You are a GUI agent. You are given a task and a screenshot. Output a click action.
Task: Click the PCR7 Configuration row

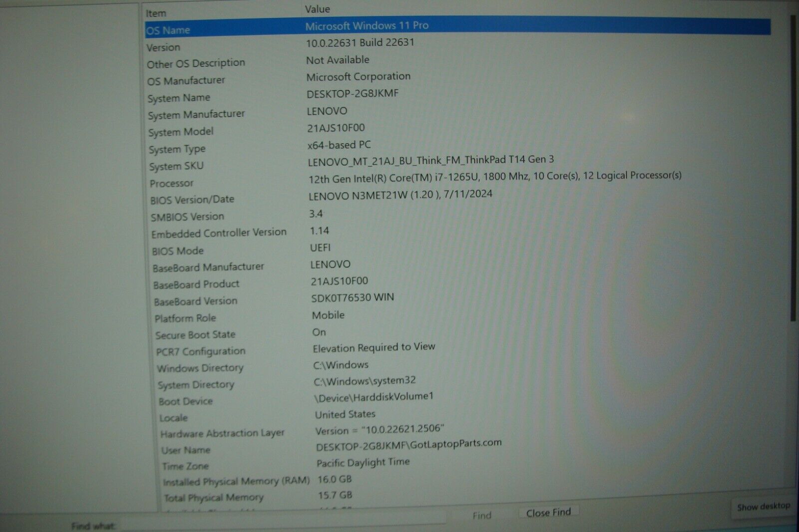pyautogui.click(x=201, y=352)
